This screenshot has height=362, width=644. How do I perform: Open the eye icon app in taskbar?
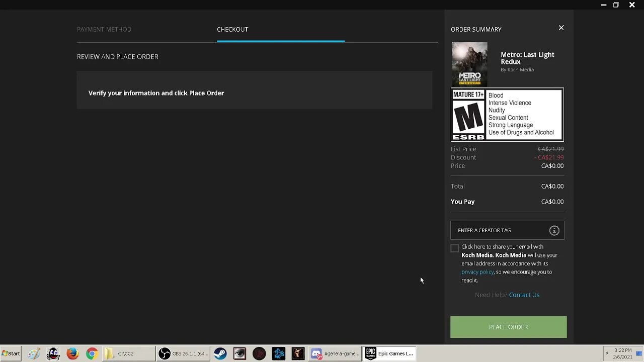(239, 353)
